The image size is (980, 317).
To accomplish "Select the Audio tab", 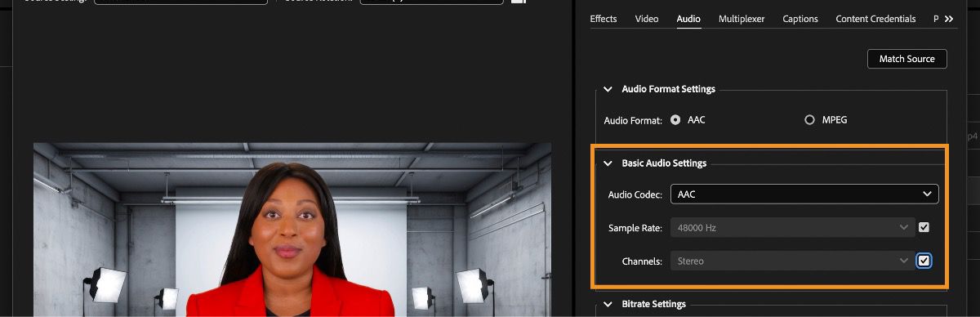I will 688,19.
